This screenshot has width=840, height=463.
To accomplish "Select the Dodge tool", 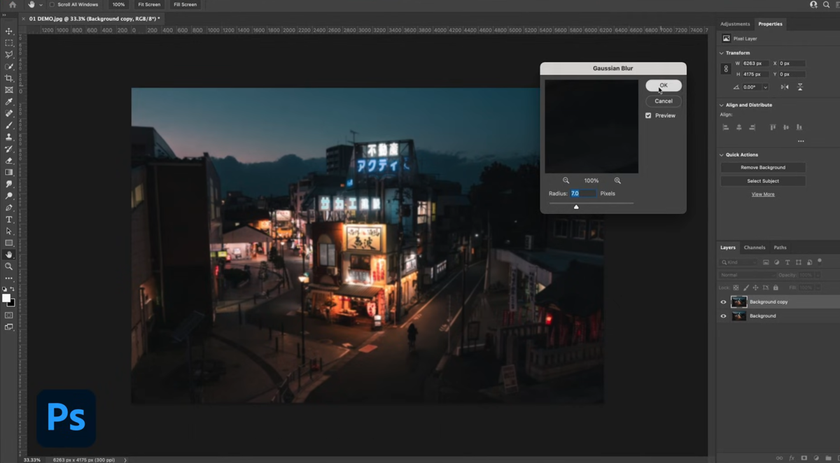I will (9, 196).
